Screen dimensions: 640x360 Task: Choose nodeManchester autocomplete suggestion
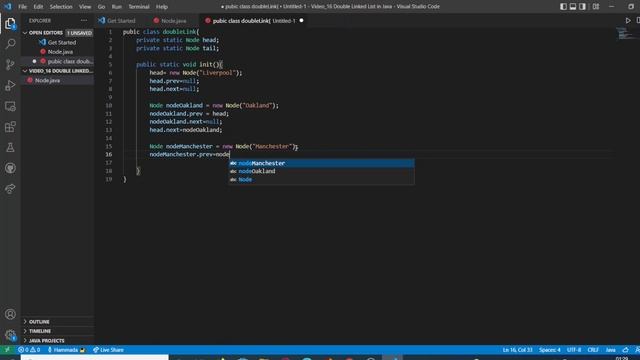pyautogui.click(x=321, y=163)
